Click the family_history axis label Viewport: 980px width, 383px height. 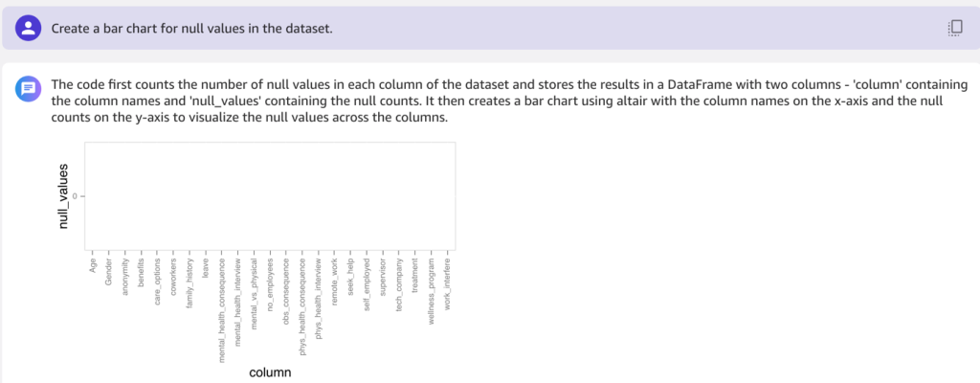[x=190, y=282]
